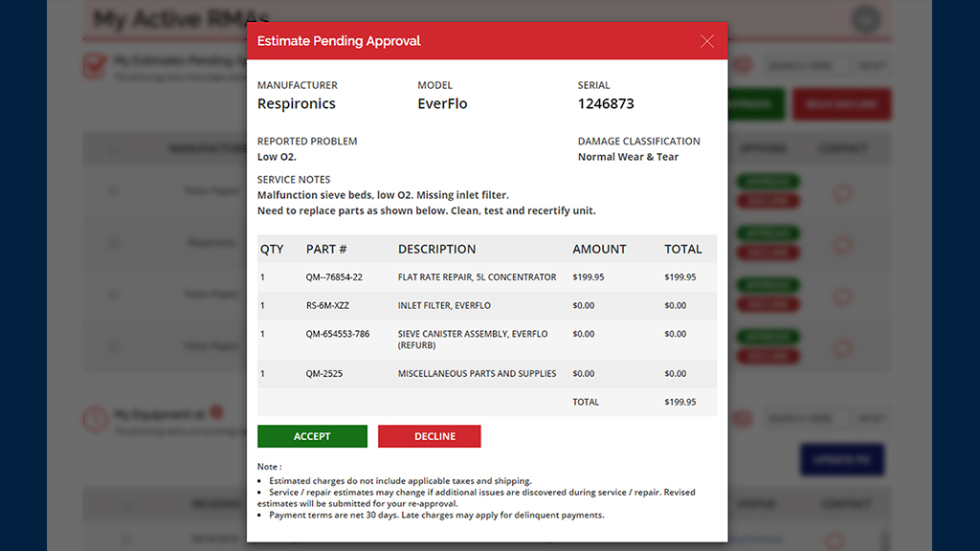980x551 pixels.
Task: Click "SIEVE CANISTER ASSEMBLY, EVERFLO (REFURB)" description
Action: click(473, 340)
